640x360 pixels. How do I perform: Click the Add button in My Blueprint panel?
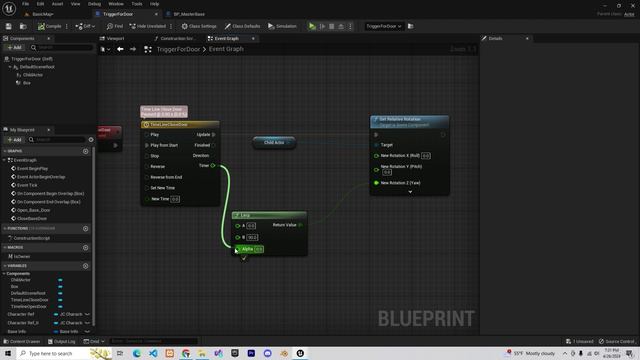[x=14, y=140]
